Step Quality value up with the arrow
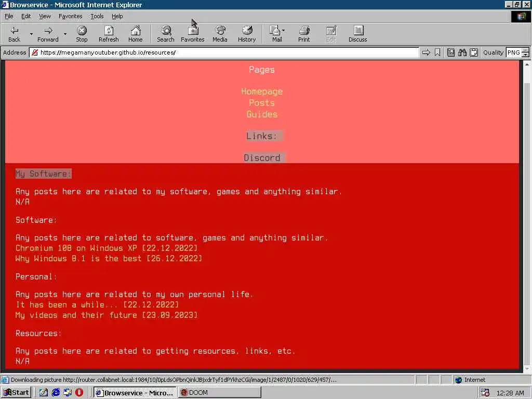532x399 pixels. click(526, 50)
